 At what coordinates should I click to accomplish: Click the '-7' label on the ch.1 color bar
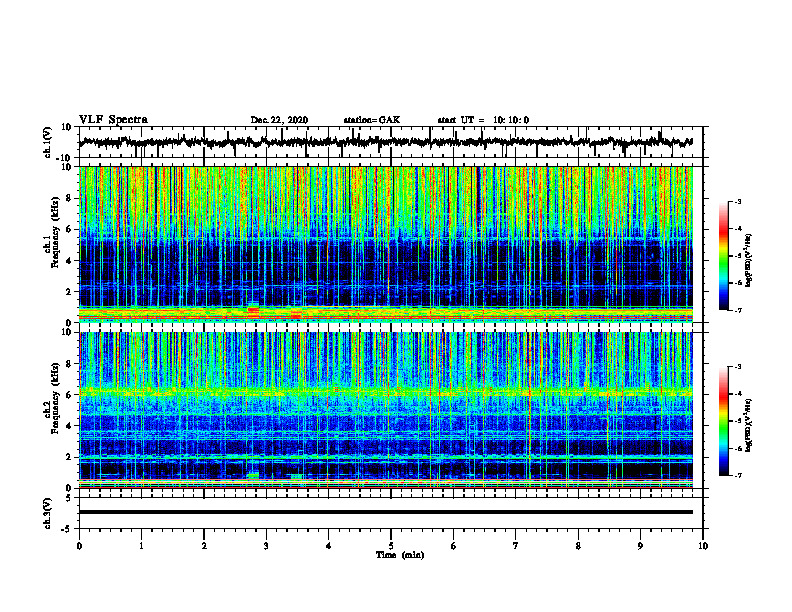[x=738, y=310]
